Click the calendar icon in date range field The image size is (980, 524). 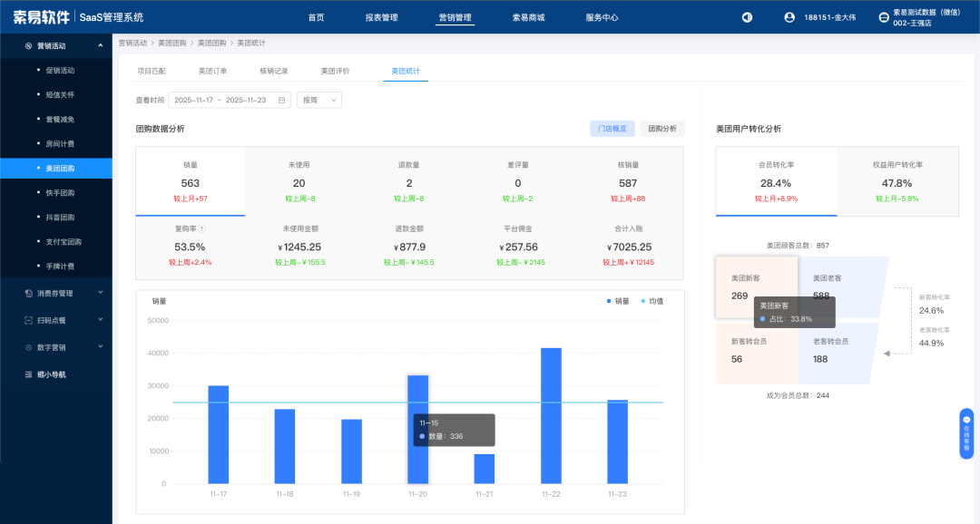pos(282,101)
